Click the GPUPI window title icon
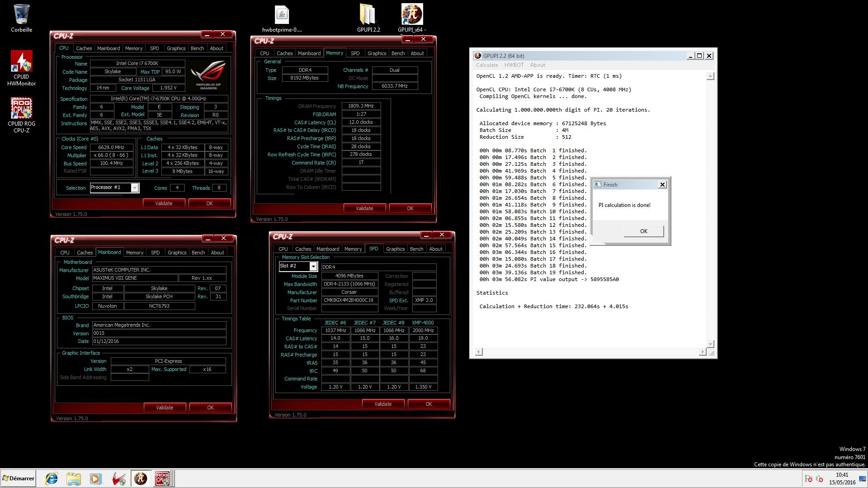868x488 pixels. 477,56
